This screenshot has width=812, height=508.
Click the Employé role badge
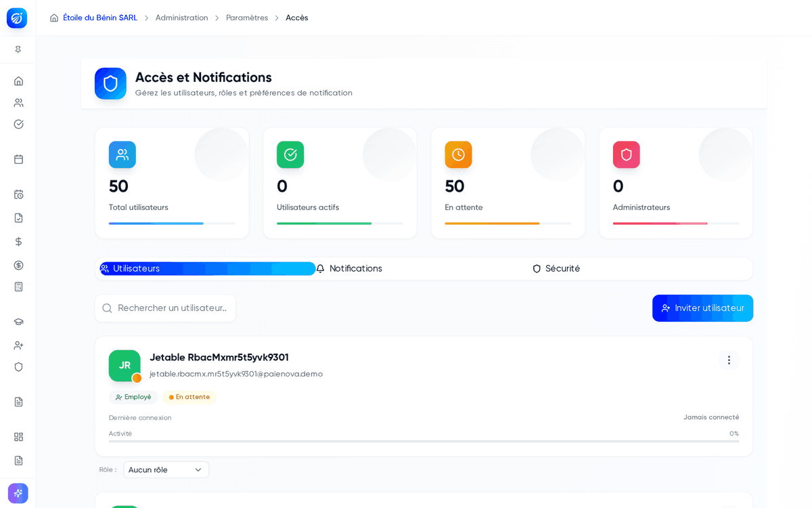pyautogui.click(x=133, y=398)
